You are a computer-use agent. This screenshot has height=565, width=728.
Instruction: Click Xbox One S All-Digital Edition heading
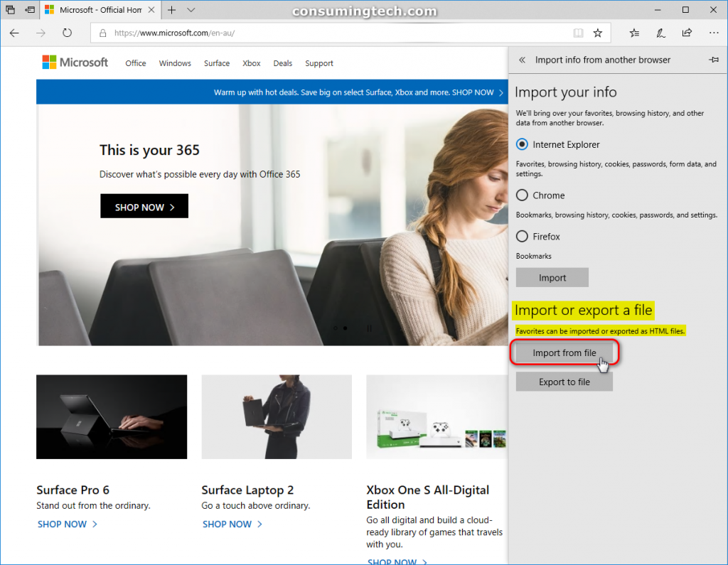pos(427,497)
